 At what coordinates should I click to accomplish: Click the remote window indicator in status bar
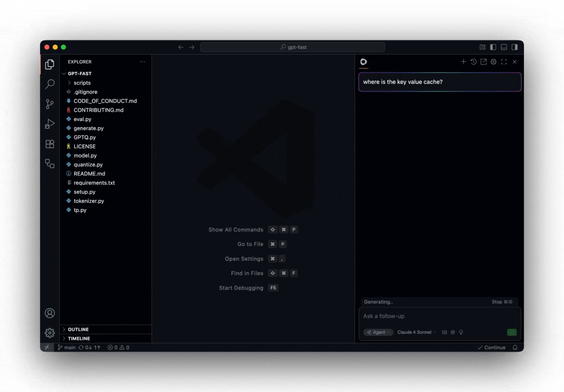click(x=47, y=347)
